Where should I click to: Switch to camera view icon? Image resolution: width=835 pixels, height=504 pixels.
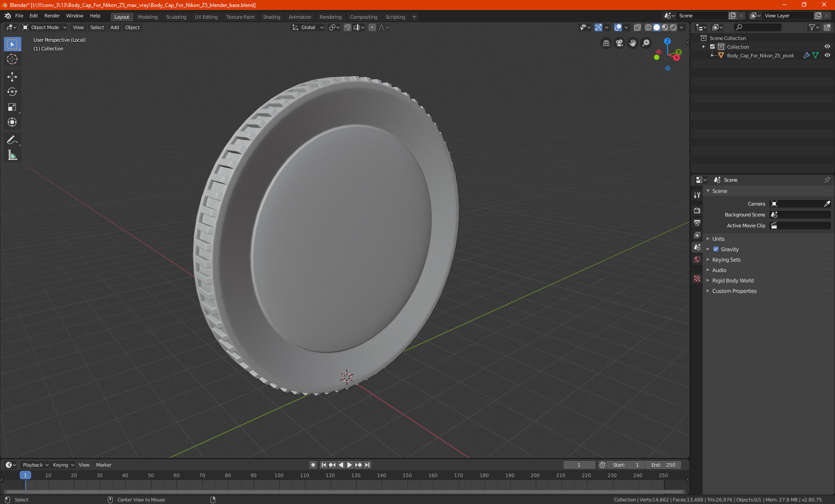click(619, 43)
